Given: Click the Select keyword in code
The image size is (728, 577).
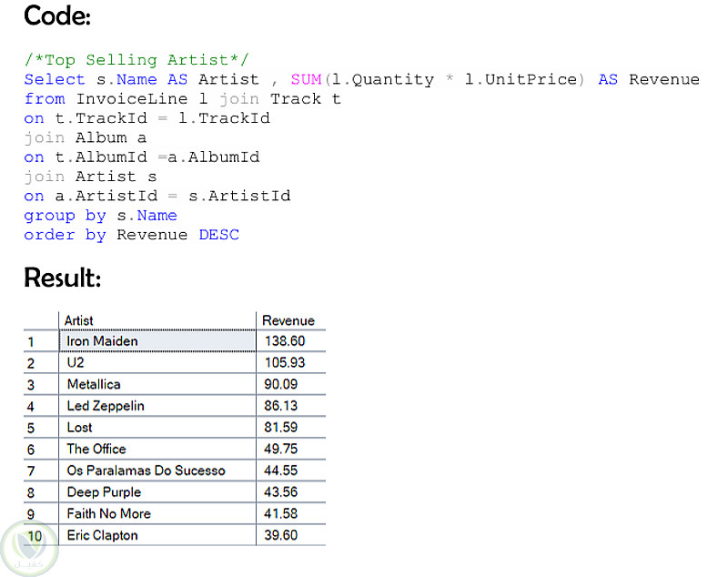Looking at the screenshot, I should 55,79.
